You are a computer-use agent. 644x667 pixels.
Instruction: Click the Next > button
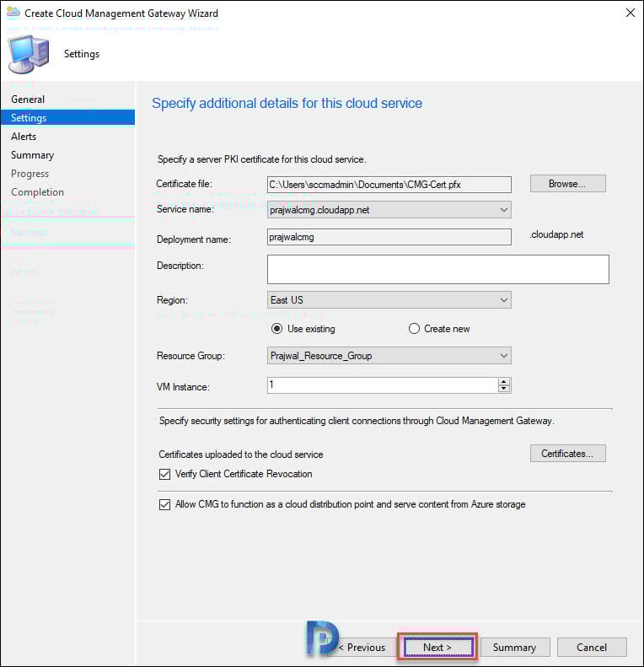click(x=437, y=648)
